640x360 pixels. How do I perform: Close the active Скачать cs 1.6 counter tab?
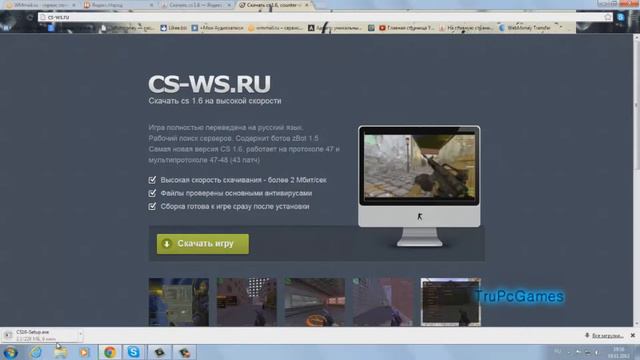point(307,5)
